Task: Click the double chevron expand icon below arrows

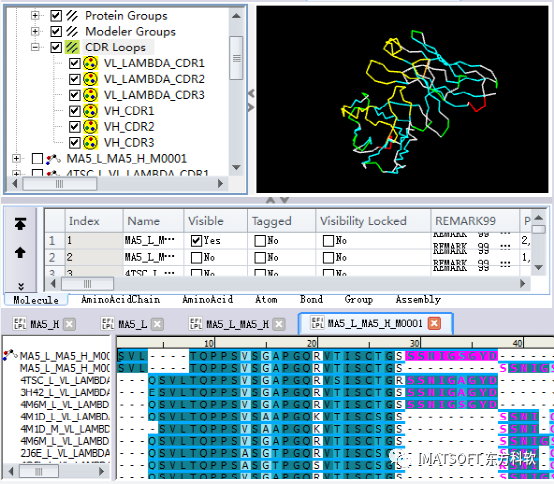Action: click(x=21, y=286)
